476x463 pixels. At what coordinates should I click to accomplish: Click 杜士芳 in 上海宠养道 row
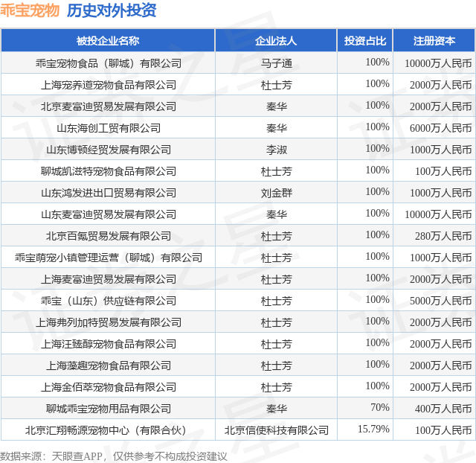(x=276, y=85)
